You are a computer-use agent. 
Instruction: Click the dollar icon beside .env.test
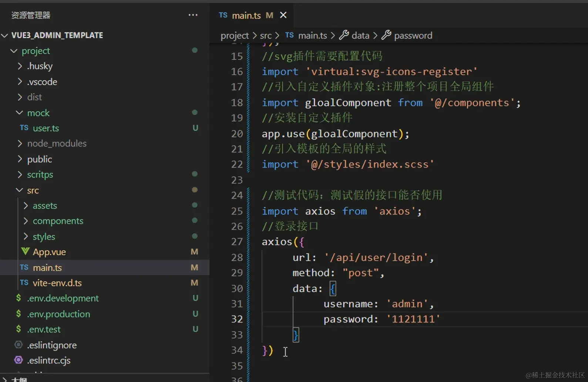[x=19, y=329]
